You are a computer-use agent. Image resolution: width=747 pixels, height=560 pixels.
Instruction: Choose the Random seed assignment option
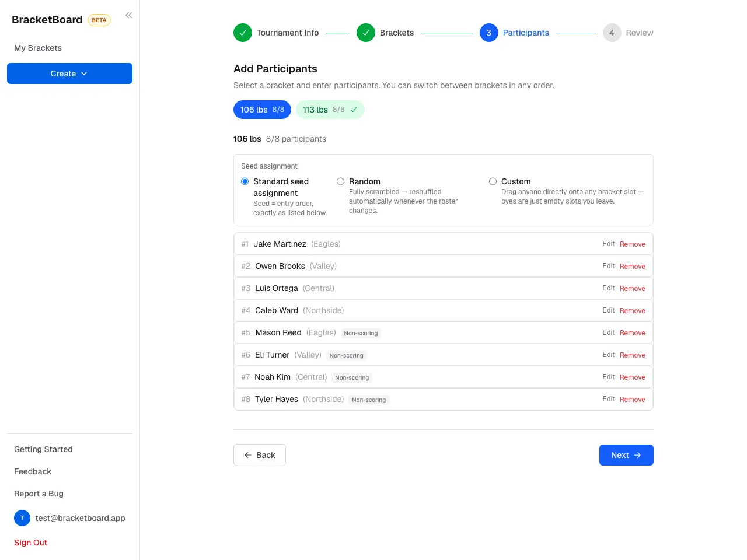pyautogui.click(x=340, y=181)
